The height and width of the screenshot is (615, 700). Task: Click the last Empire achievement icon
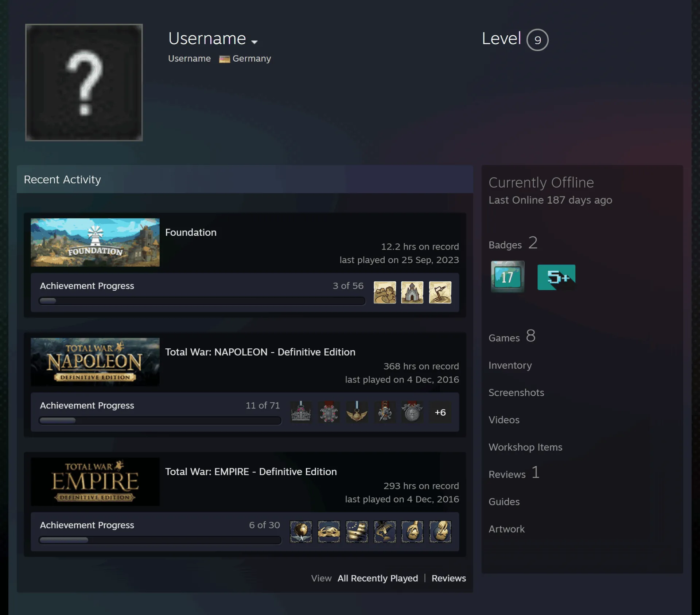pos(440,532)
